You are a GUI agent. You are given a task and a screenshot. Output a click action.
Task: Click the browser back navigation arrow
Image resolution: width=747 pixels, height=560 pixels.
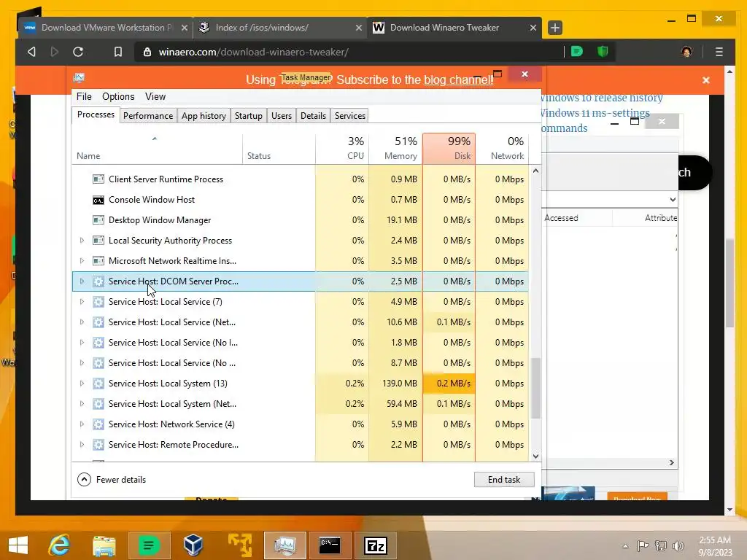coord(31,52)
